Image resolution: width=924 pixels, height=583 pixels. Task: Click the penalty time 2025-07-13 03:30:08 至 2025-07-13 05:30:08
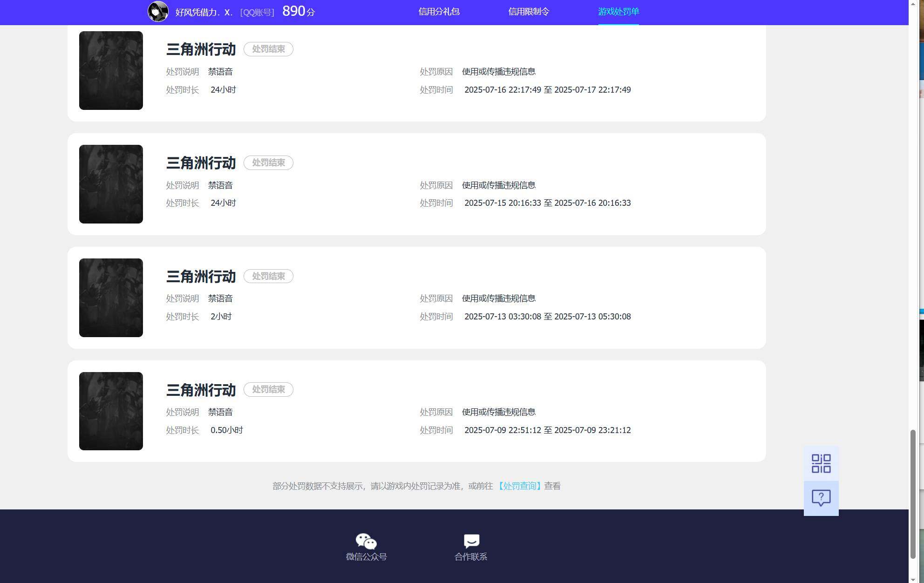[x=547, y=317]
